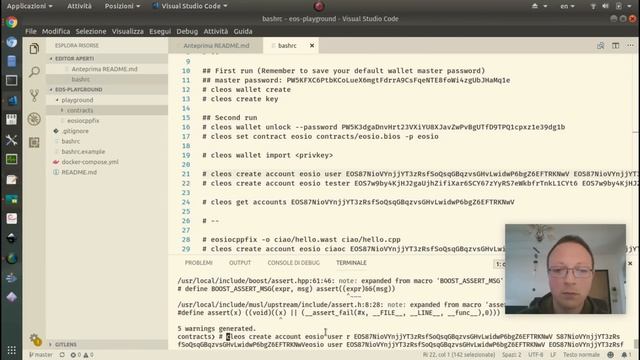Switch to the PROBLEMI panel tab
The image size is (640, 360).
point(198,263)
